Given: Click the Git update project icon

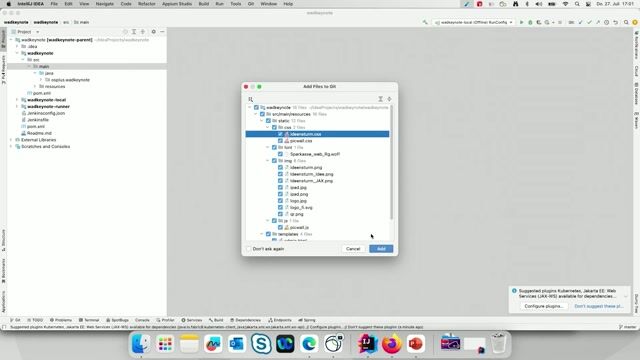Looking at the screenshot, I should tap(580, 22).
